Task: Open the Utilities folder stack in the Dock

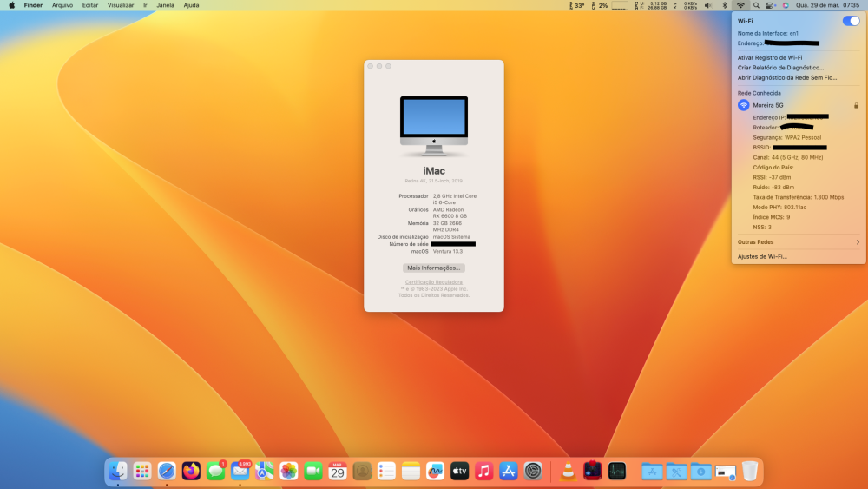Action: tap(676, 472)
